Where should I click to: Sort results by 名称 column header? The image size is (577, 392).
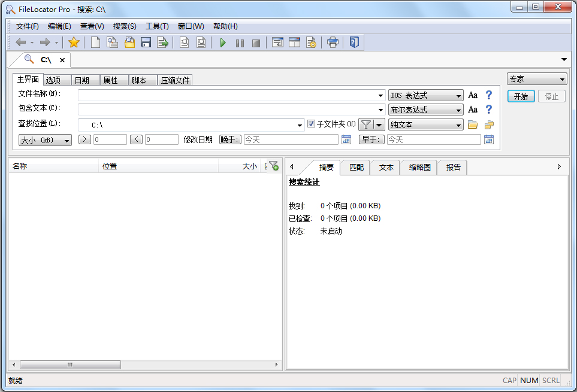pyautogui.click(x=53, y=166)
